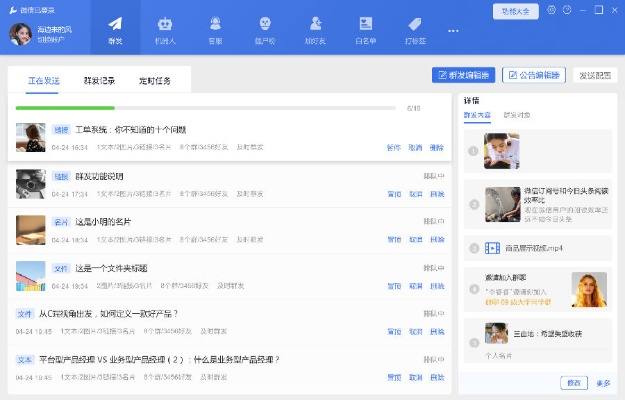The width and height of the screenshot is (625, 400).
Task: Open 发送配置 settings button
Action: tap(595, 75)
